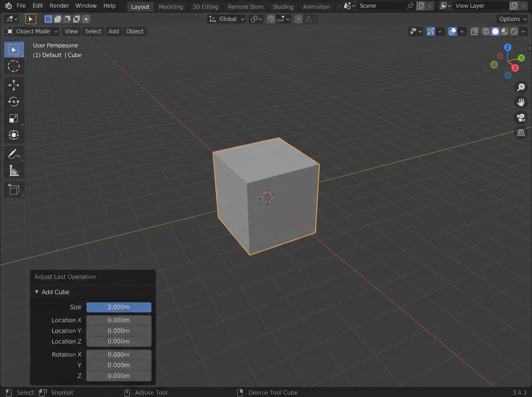
Task: Open the pivot point dropdown
Action: 256,19
